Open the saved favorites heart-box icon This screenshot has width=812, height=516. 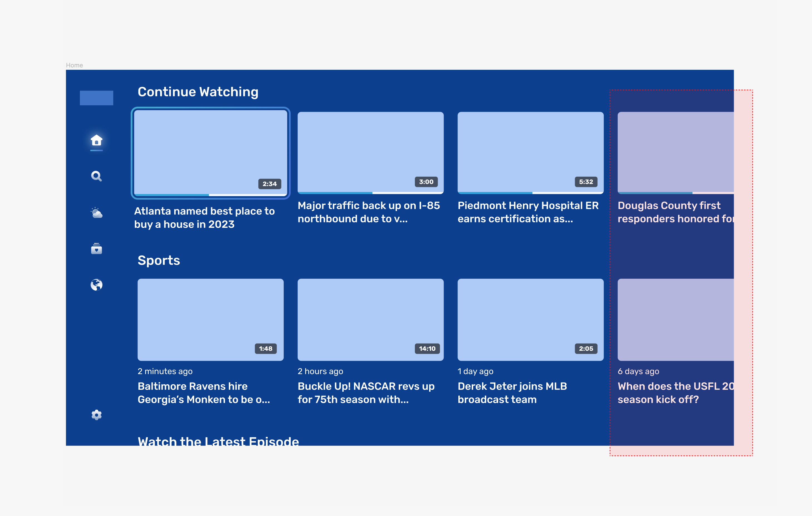(96, 249)
